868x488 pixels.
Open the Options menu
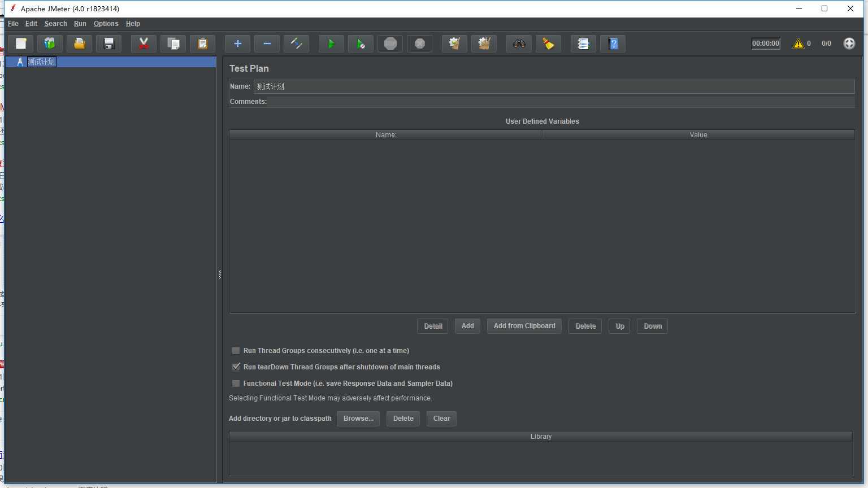tap(106, 24)
